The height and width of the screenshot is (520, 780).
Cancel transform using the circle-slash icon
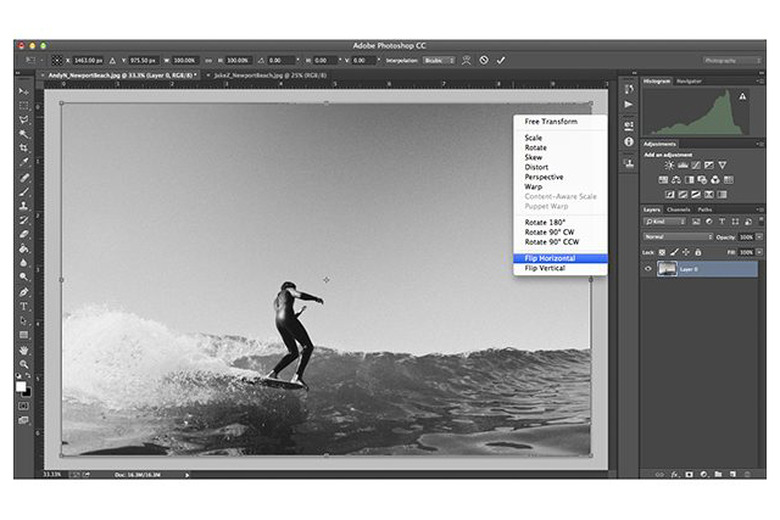click(484, 60)
